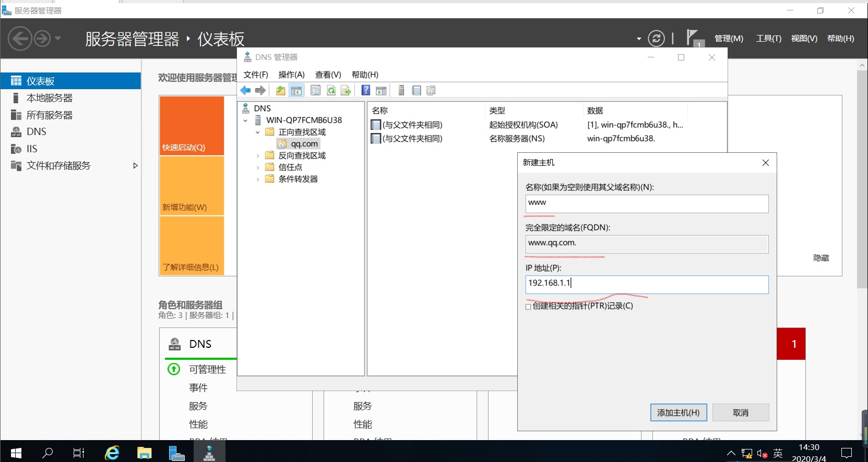868x462 pixels.
Task: Expand the File and Storage Services arrow
Action: point(136,166)
